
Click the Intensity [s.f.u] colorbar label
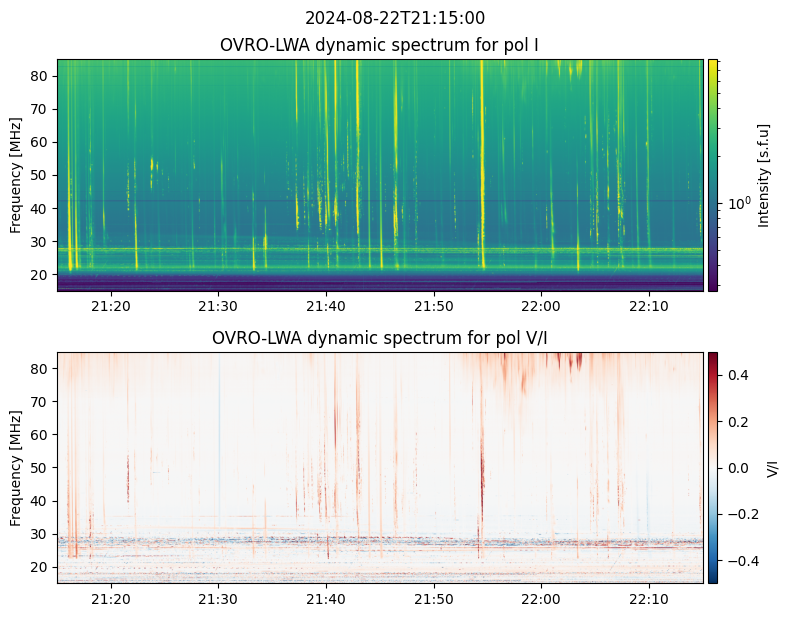(x=763, y=175)
